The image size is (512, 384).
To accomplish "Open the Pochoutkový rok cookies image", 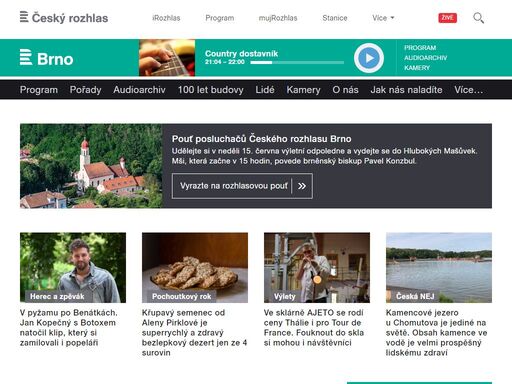I will click(195, 268).
